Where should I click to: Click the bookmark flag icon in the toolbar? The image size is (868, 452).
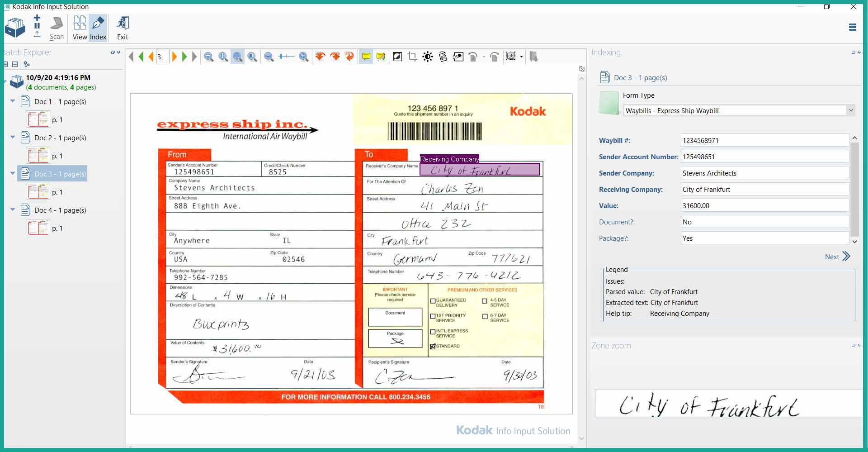pyautogui.click(x=535, y=57)
